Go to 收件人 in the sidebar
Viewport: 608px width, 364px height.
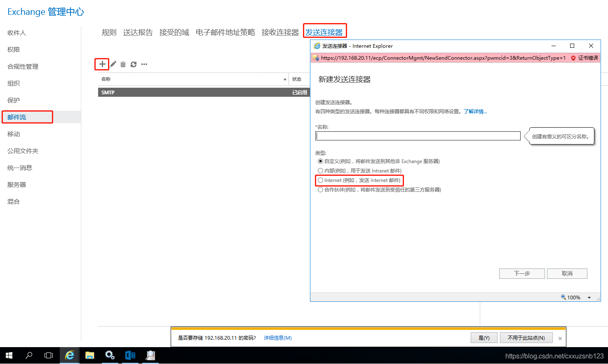click(16, 33)
